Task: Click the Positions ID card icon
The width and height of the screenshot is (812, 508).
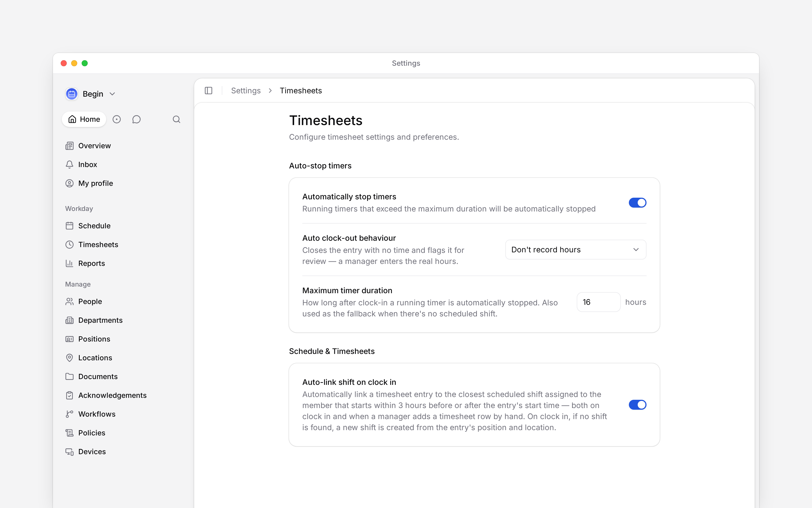Action: (70, 339)
